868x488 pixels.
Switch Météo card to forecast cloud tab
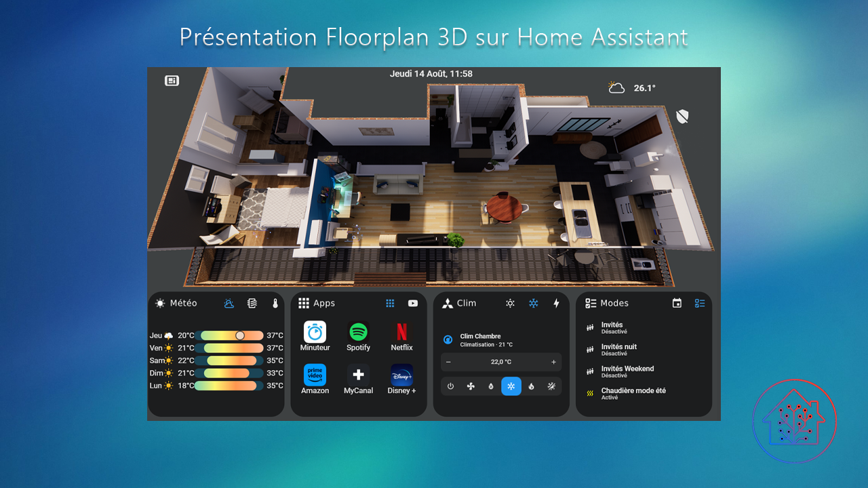tap(229, 304)
